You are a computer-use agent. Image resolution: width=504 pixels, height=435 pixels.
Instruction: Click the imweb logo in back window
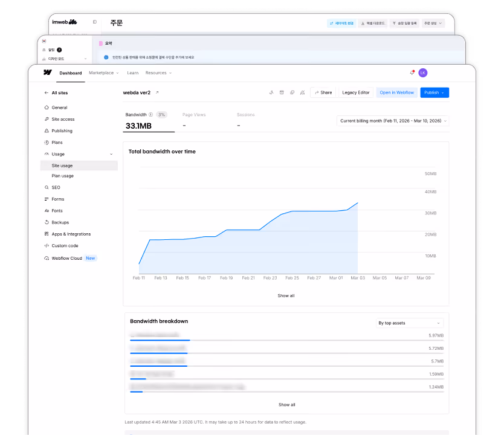point(64,22)
